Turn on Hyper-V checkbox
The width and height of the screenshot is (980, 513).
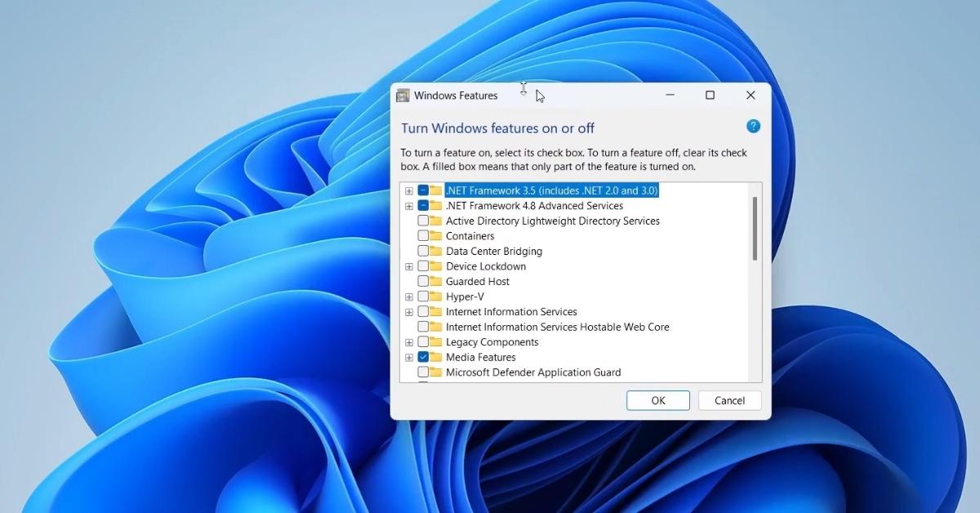(423, 297)
